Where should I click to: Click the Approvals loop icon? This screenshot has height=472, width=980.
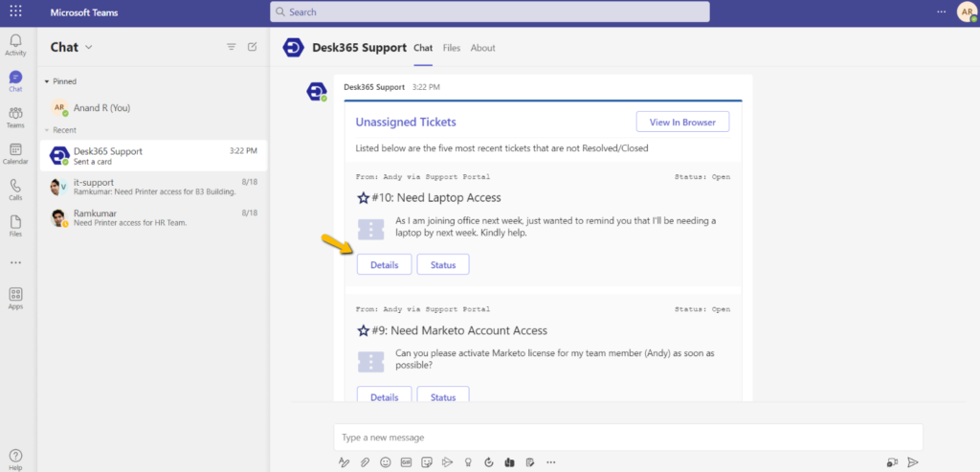coord(489,462)
